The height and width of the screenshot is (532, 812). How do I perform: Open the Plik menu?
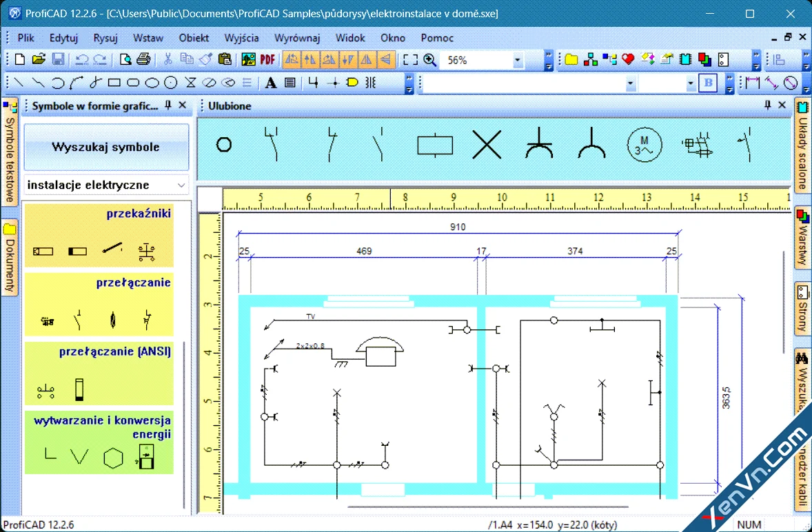(26, 38)
